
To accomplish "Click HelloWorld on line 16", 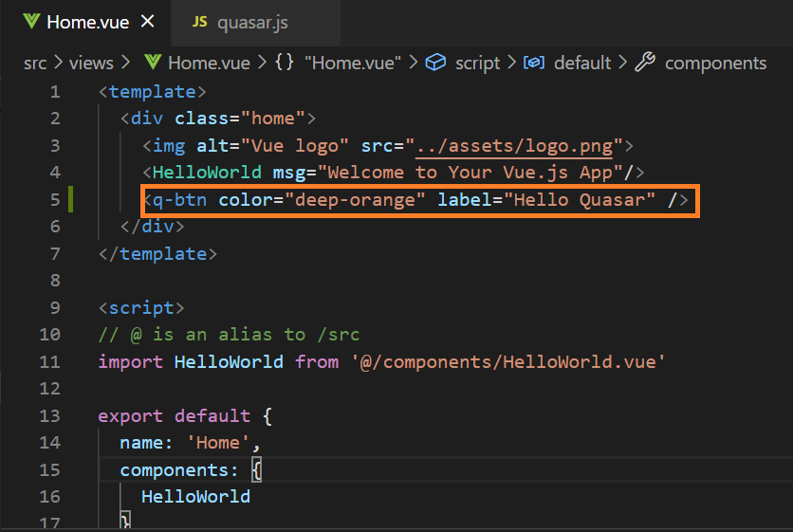I will tap(195, 497).
